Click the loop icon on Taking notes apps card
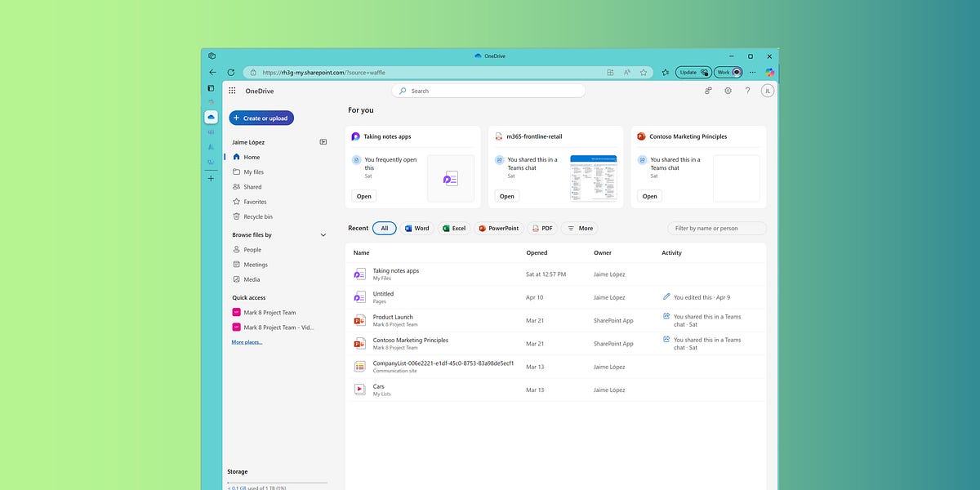 click(x=355, y=136)
